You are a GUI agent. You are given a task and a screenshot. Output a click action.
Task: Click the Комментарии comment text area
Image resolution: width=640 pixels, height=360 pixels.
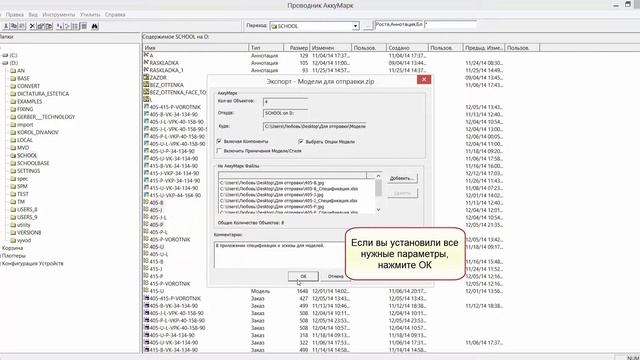tap(279, 255)
